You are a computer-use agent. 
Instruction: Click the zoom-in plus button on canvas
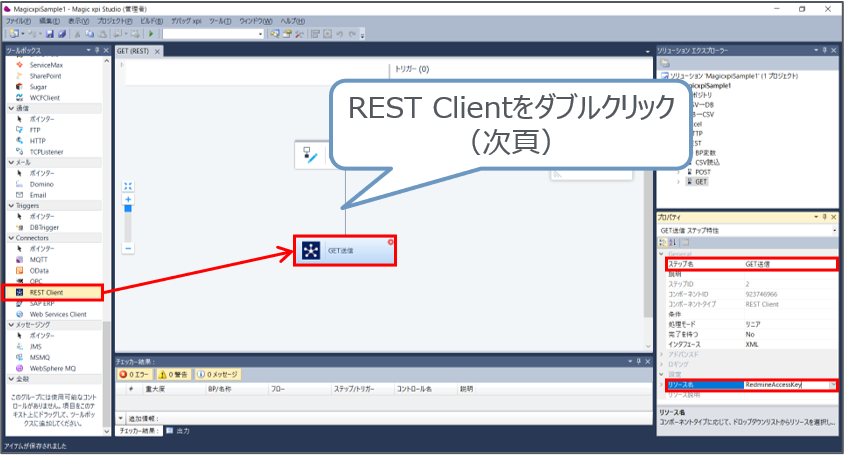click(128, 199)
